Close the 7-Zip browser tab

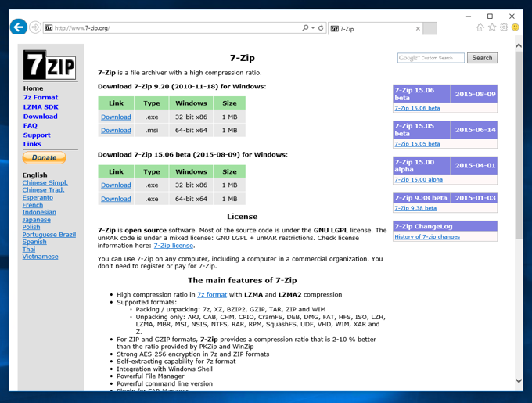pyautogui.click(x=418, y=29)
